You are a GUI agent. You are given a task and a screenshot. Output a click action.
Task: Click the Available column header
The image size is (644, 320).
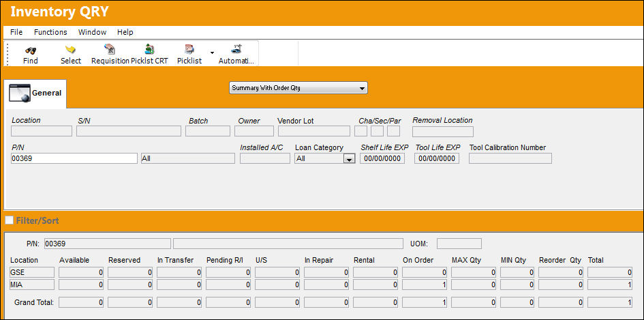[74, 261]
